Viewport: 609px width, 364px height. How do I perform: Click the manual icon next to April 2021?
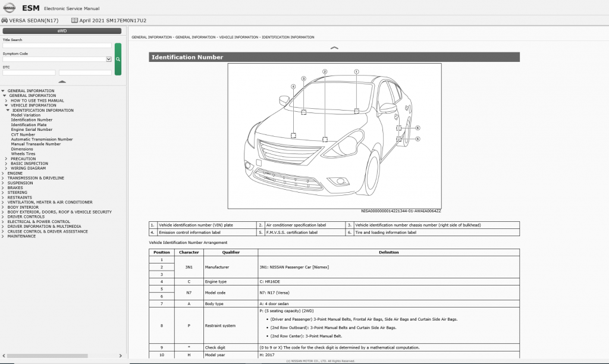point(73,20)
